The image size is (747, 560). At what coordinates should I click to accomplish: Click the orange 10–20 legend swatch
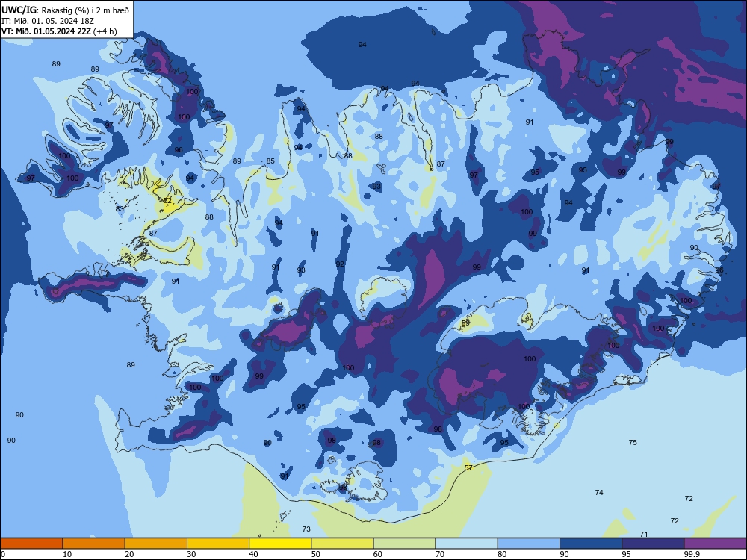(94, 544)
